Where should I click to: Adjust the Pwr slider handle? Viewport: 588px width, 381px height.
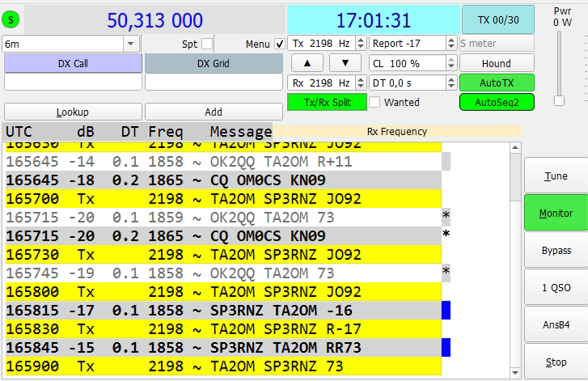[x=559, y=100]
